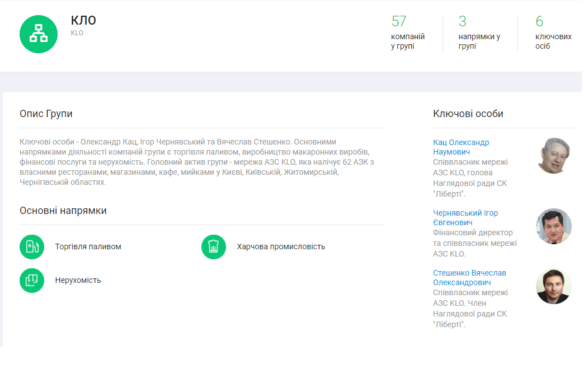Image resolution: width=588 pixels, height=368 pixels.
Task: Click the КЛО group title
Action: [x=83, y=20]
